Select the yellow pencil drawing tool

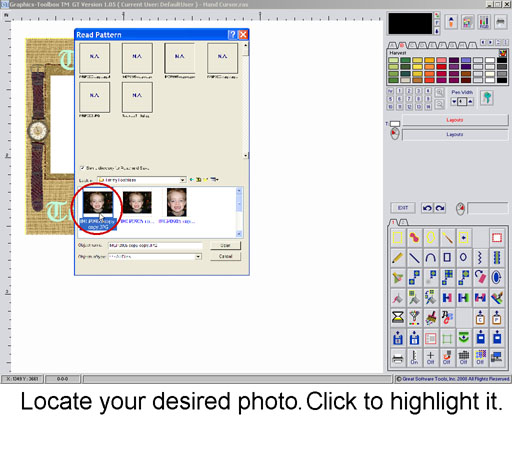397,258
